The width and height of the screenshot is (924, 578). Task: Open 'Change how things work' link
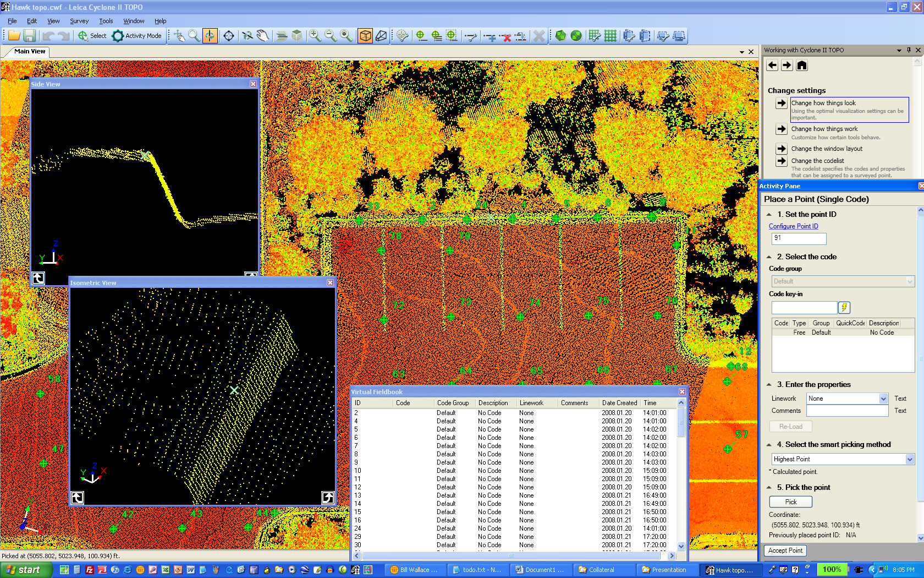[x=824, y=129]
